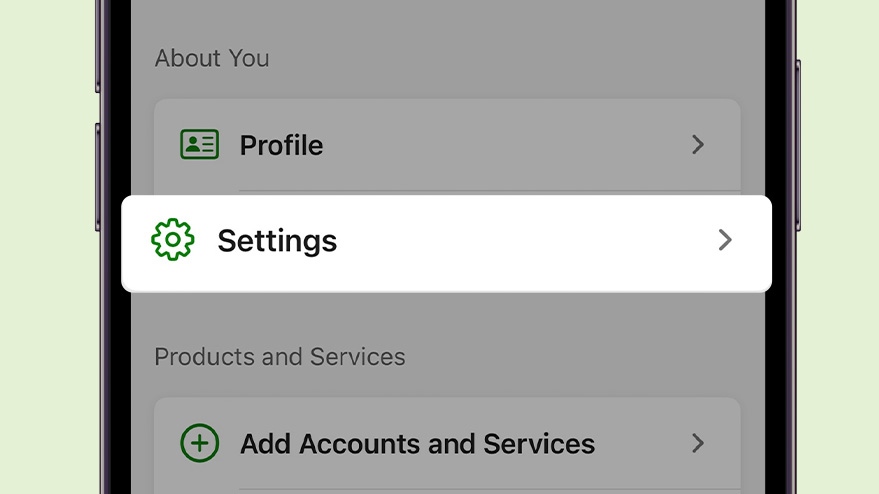Click the divider line beneath Profile row
Screen dimensions: 879x494
click(490, 191)
